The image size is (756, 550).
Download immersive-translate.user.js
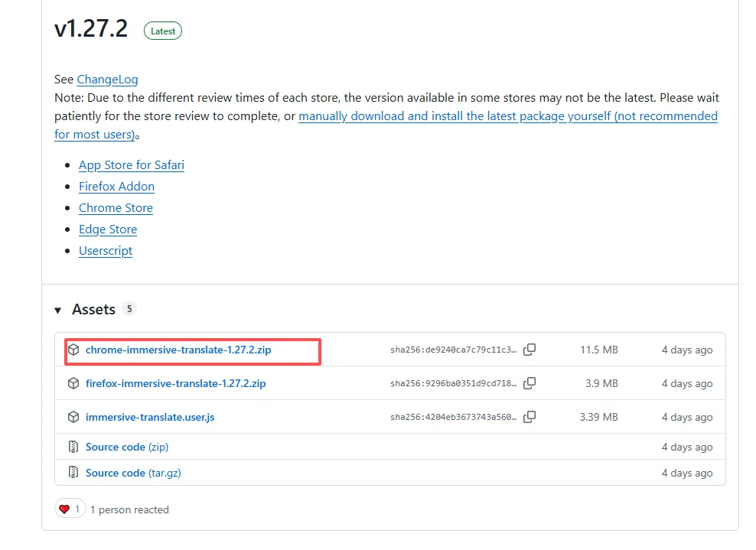150,418
